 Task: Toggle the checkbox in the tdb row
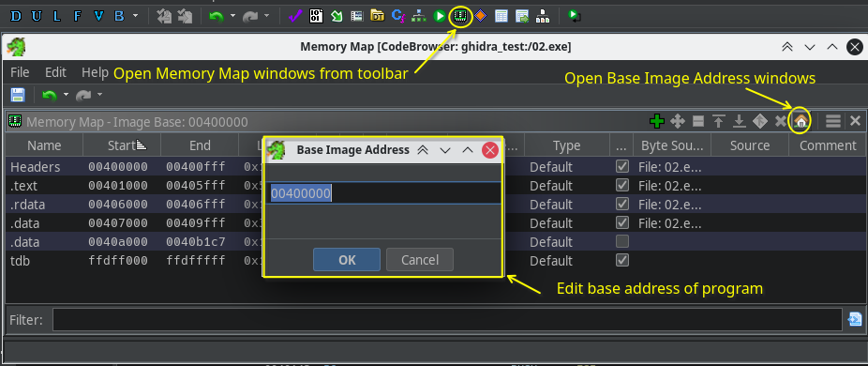(x=622, y=260)
